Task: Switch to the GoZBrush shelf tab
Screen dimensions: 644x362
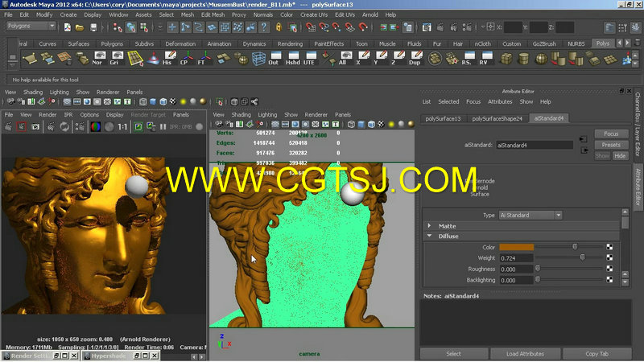Action: (x=544, y=44)
